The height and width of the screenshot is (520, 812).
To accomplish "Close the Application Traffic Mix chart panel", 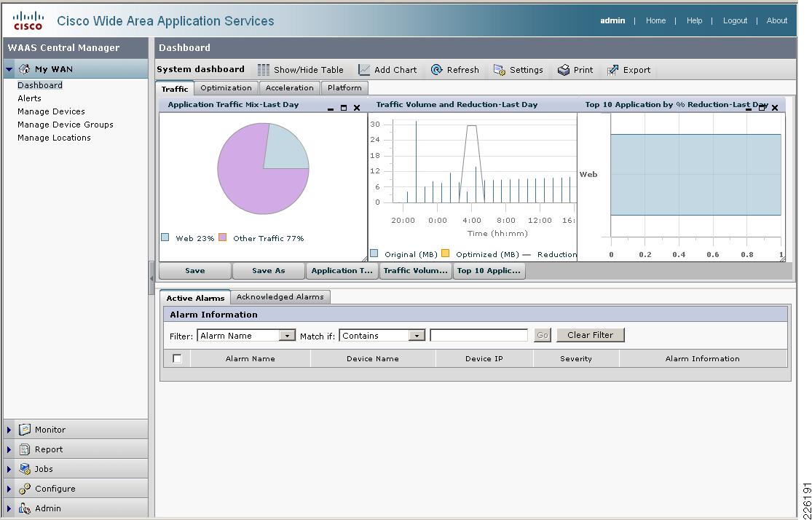I will click(x=357, y=108).
